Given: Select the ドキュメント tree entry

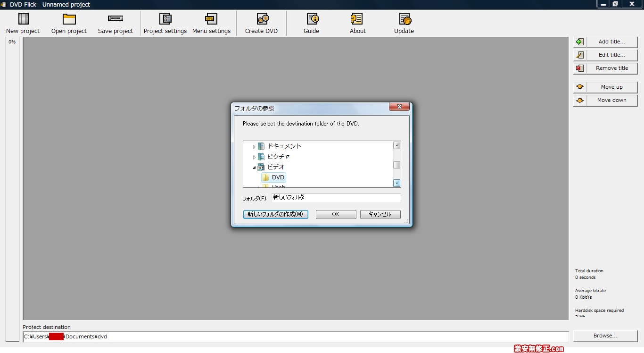Looking at the screenshot, I should click(284, 146).
